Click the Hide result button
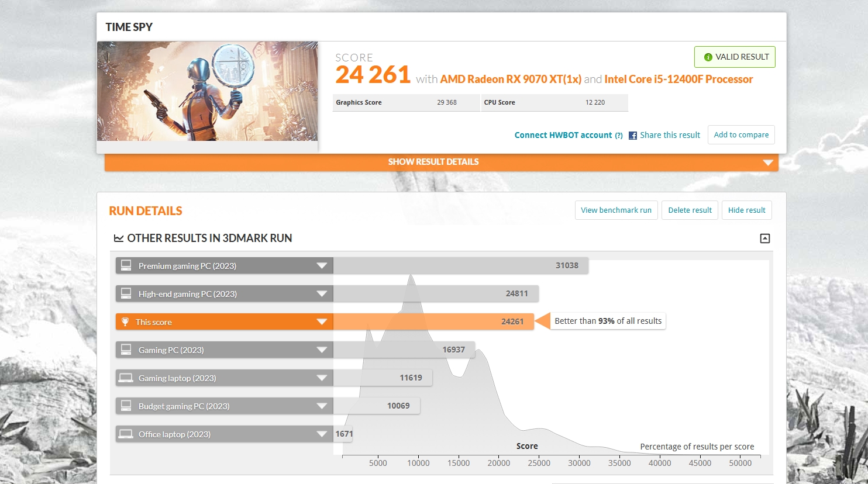The width and height of the screenshot is (868, 484). click(x=747, y=210)
